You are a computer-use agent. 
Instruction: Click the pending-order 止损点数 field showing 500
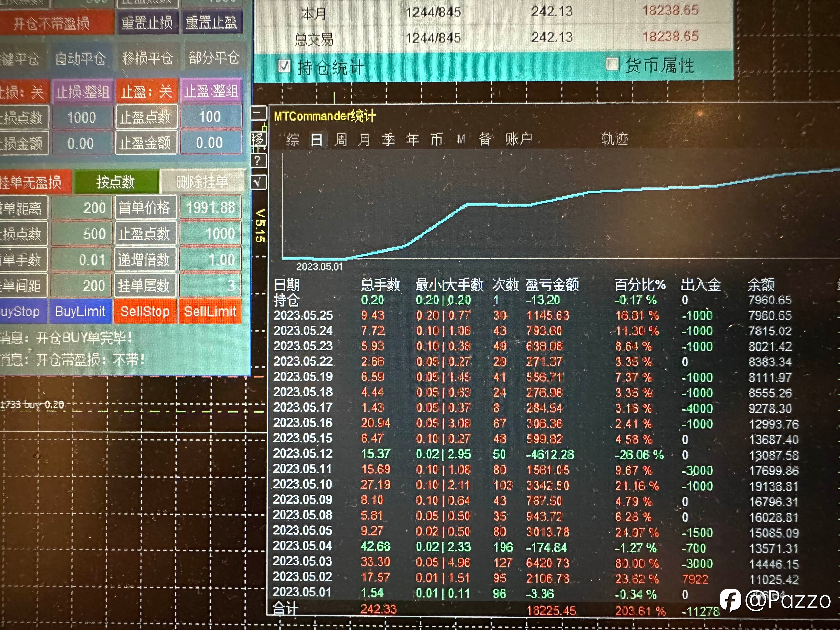point(82,234)
